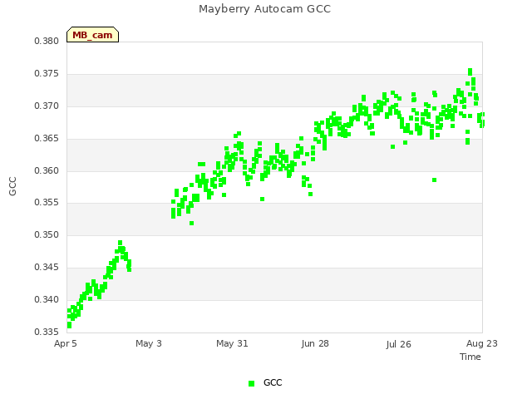Click the 0.375 y-axis value
532x399 pixels.
47,74
